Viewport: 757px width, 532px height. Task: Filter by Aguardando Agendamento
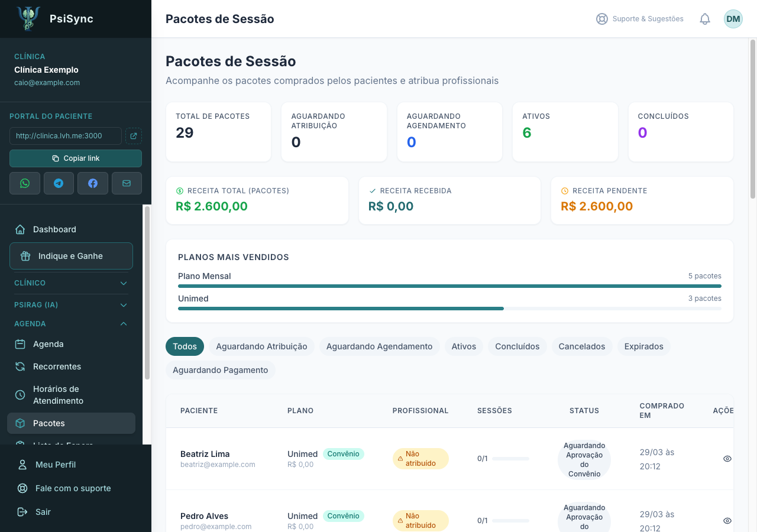[379, 346]
